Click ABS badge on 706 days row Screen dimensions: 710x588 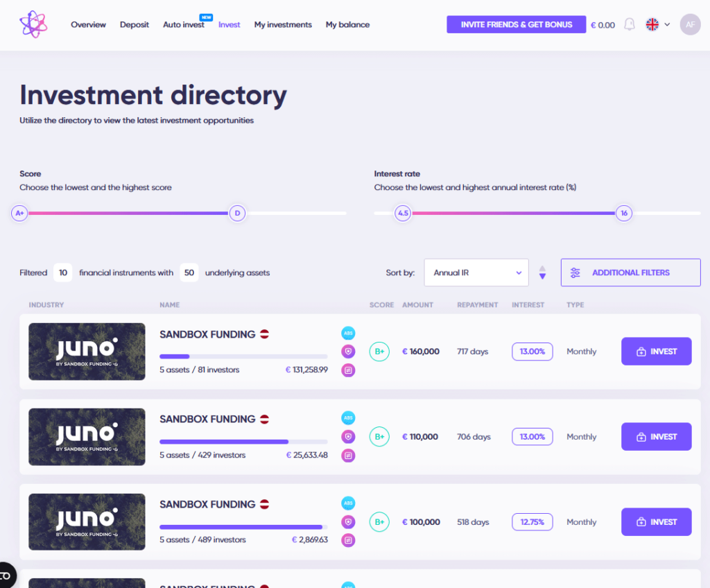(x=348, y=417)
